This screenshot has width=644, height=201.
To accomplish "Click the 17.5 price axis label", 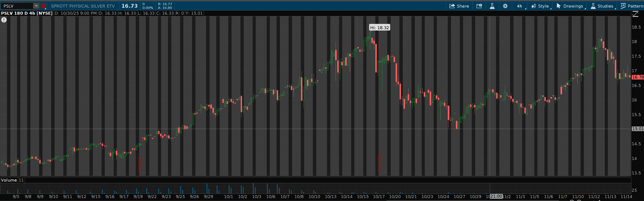I will tap(636, 56).
